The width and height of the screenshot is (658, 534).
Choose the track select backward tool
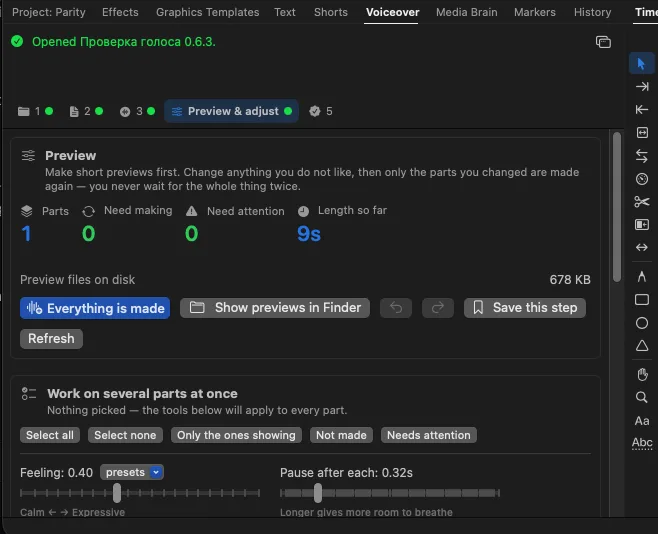coord(642,109)
